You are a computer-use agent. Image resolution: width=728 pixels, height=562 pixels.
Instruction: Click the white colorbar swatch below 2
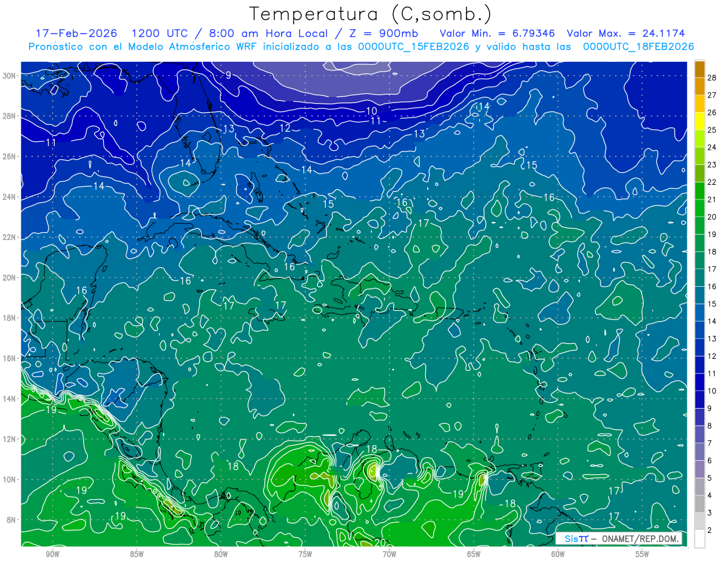point(699,538)
